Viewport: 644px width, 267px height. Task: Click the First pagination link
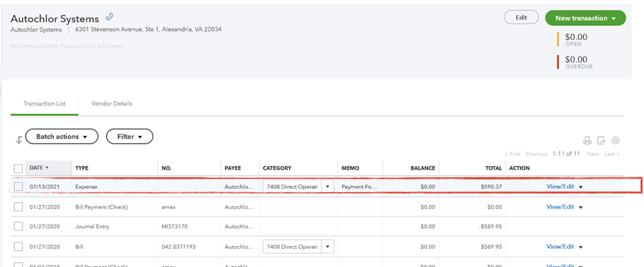coord(512,154)
